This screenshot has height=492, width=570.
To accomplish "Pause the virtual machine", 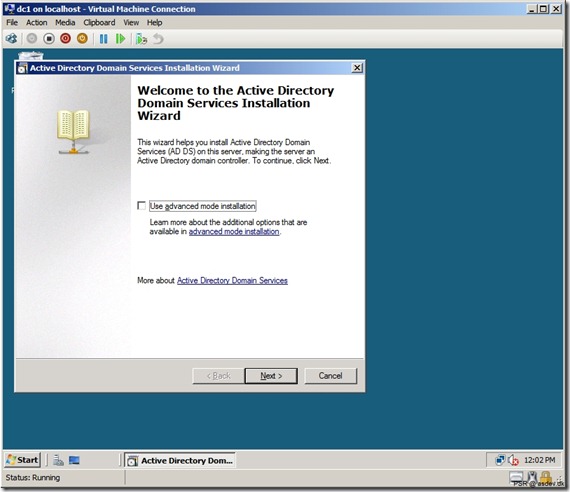I will pyautogui.click(x=104, y=39).
